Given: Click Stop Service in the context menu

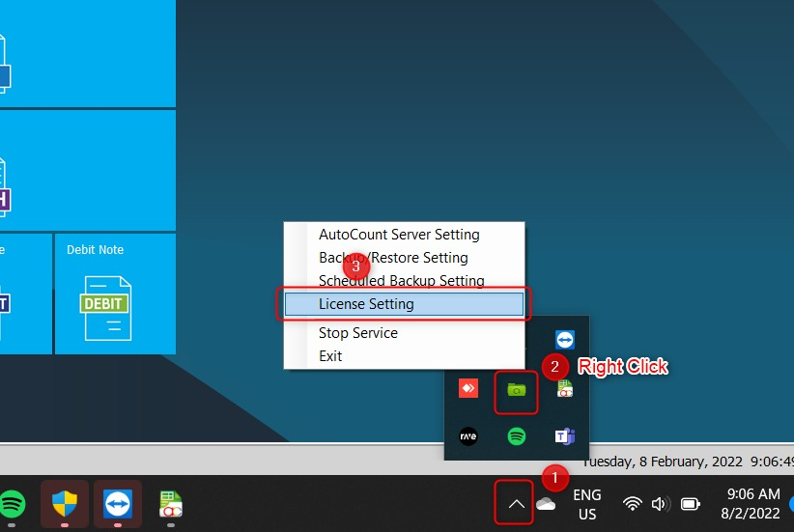Looking at the screenshot, I should tap(357, 333).
